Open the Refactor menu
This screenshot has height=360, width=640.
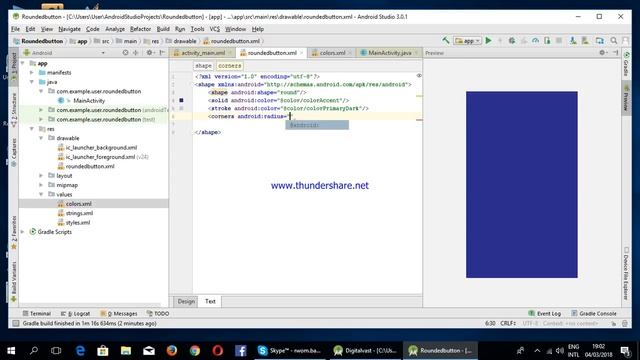[x=140, y=29]
